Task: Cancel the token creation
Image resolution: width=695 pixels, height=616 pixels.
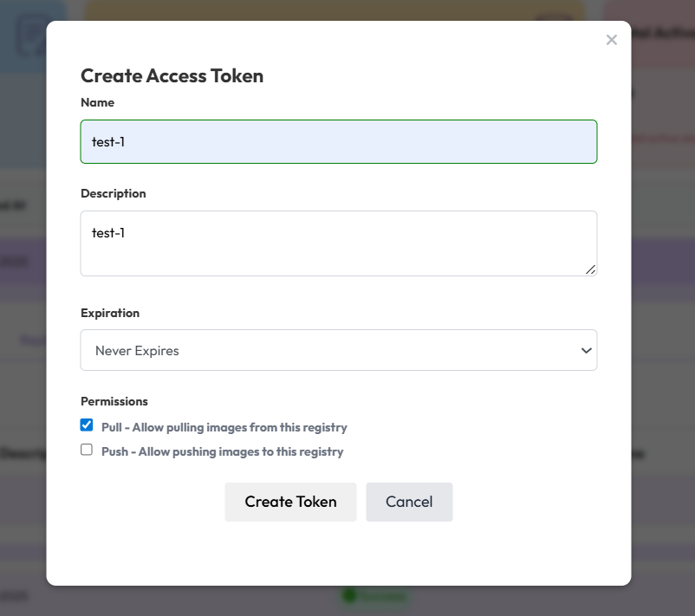Action: pos(409,502)
